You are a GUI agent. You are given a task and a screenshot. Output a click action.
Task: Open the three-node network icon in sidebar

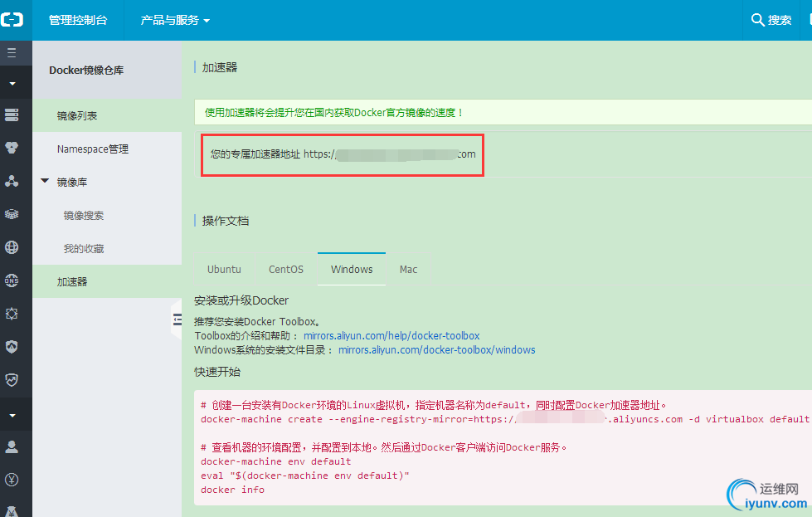click(x=12, y=181)
